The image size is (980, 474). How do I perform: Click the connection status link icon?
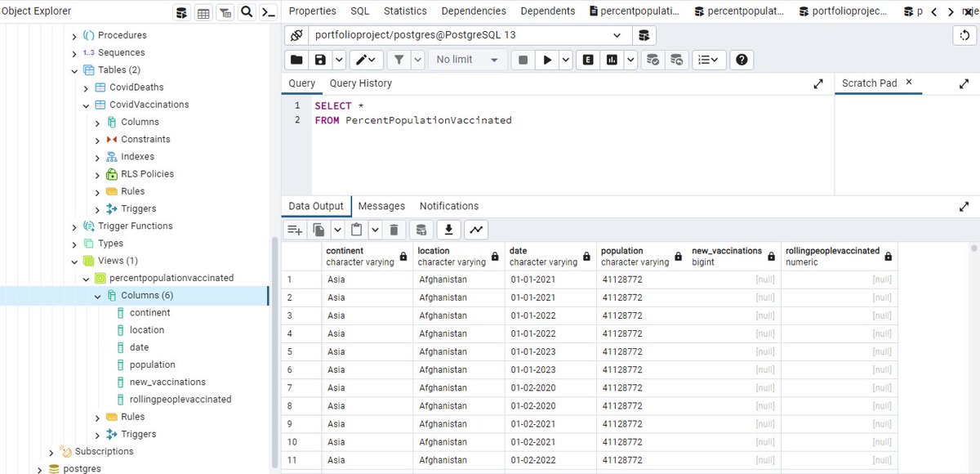coord(296,35)
